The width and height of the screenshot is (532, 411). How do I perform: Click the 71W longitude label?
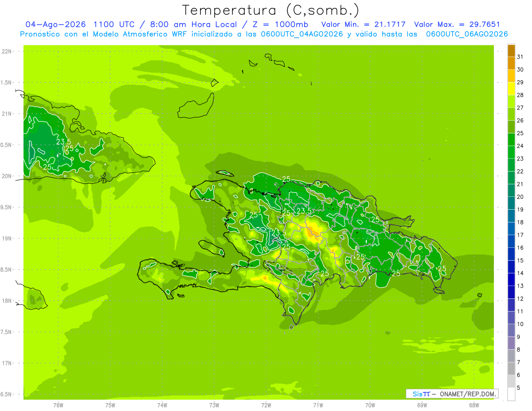[x=318, y=405]
